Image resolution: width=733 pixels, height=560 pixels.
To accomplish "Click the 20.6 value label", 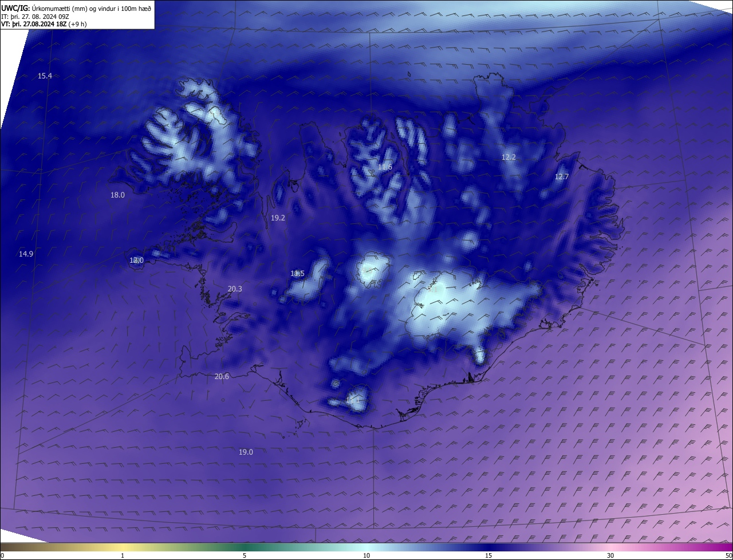I will point(222,376).
